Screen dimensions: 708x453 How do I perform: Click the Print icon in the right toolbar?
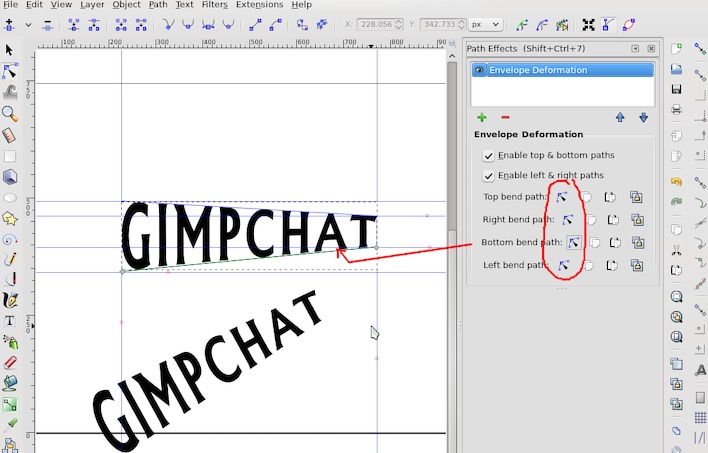[676, 109]
